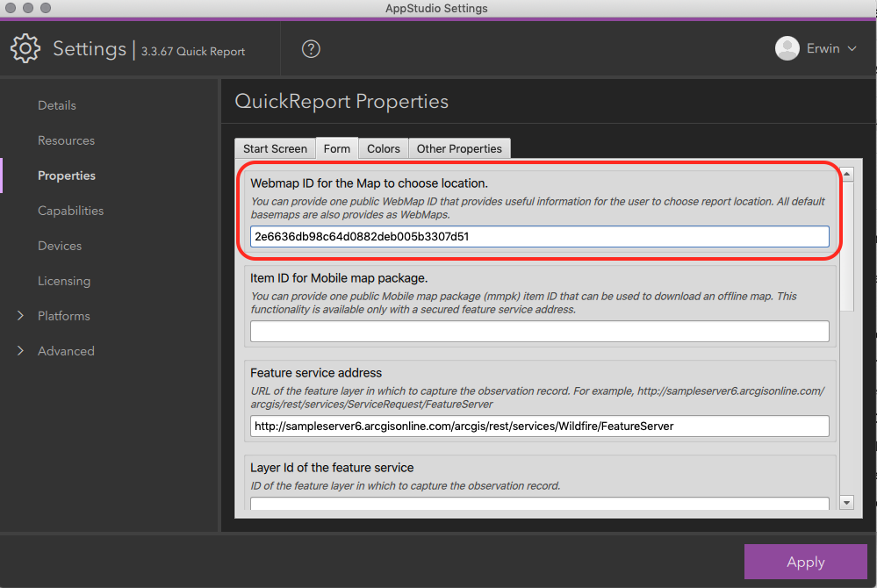Click the Webmap ID input field
The image size is (877, 588).
[539, 236]
